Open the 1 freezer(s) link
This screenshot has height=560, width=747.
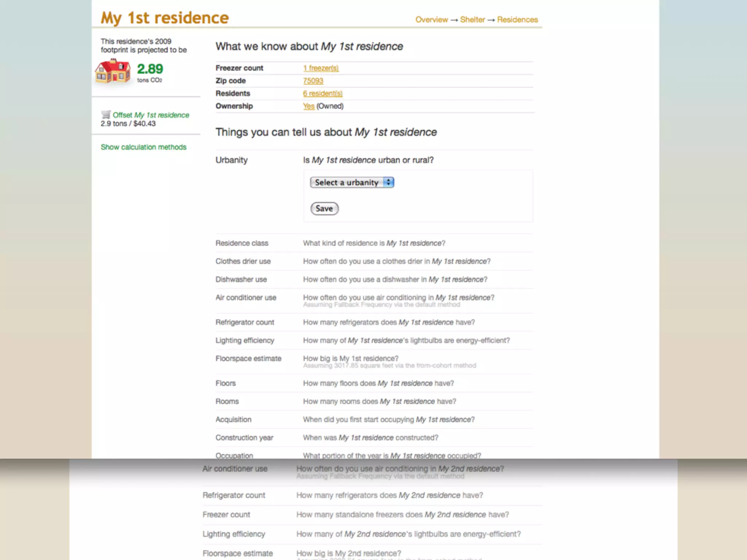click(x=321, y=68)
